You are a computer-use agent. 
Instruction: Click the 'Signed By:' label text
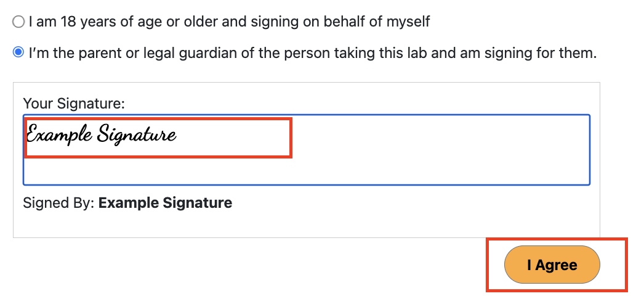click(x=58, y=203)
